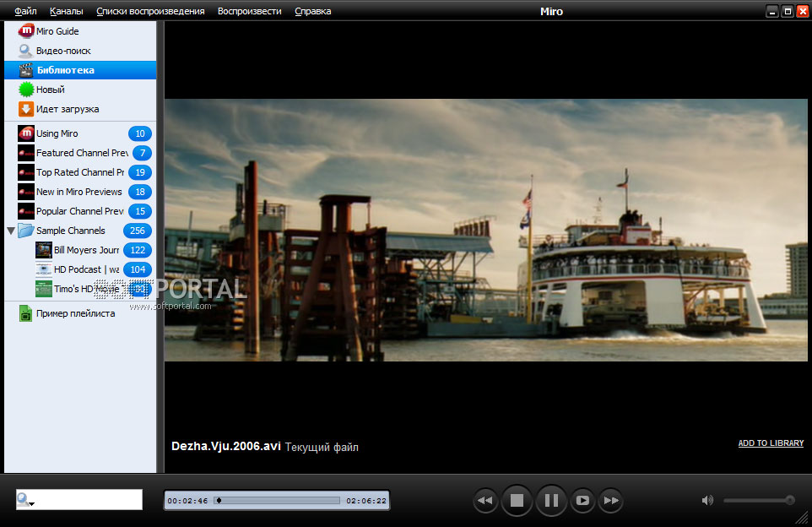Click the Sample Channels folder icon
Viewport: 812px width, 527px height.
[26, 231]
